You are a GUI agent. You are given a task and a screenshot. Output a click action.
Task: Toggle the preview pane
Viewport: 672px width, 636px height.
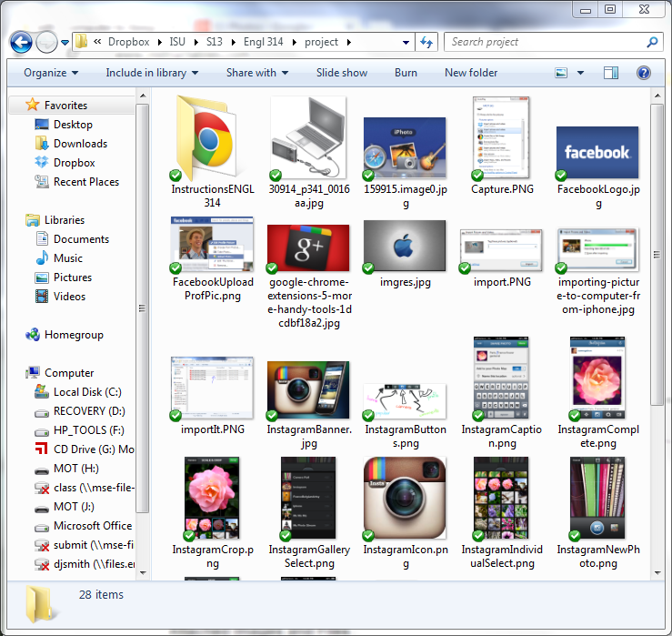click(x=611, y=73)
